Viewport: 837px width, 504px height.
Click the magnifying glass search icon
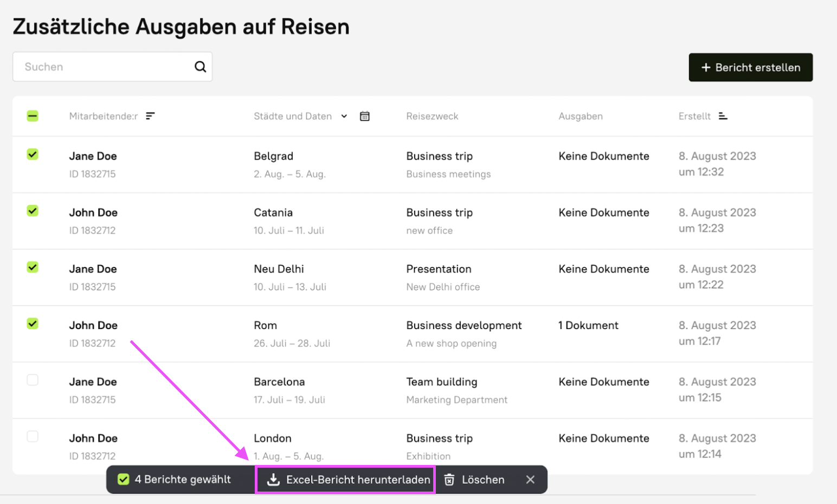tap(200, 67)
